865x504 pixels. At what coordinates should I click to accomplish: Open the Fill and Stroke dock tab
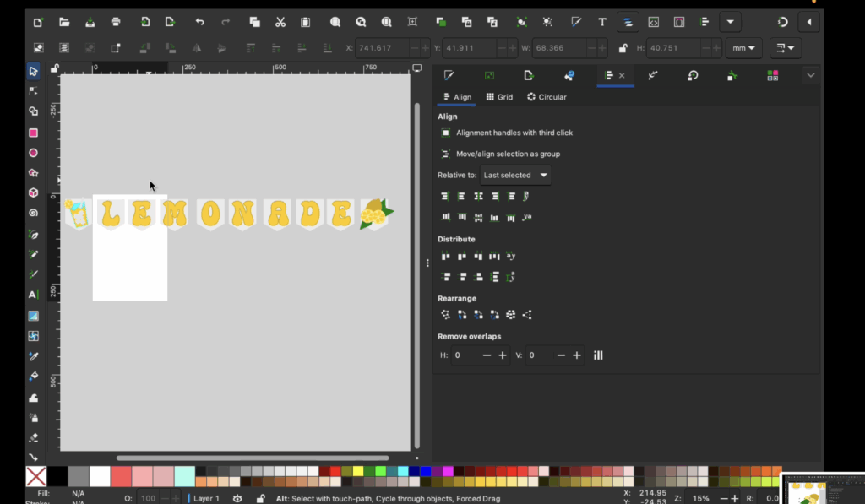[x=449, y=75]
